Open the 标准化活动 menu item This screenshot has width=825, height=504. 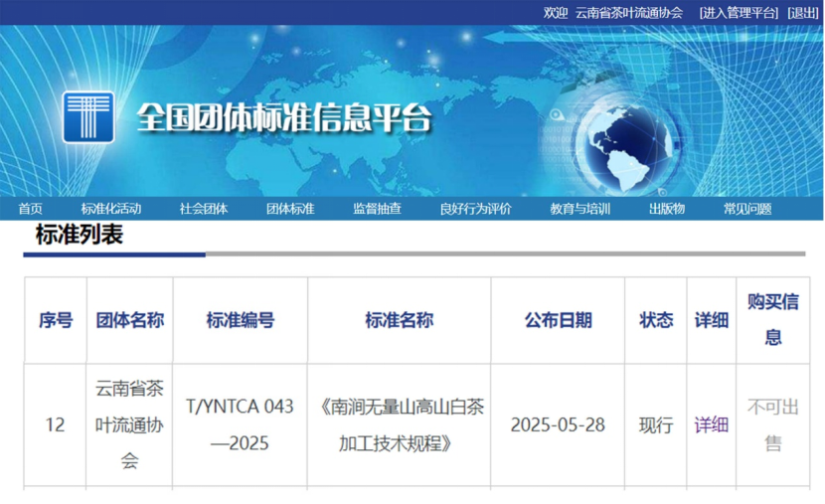coord(111,209)
